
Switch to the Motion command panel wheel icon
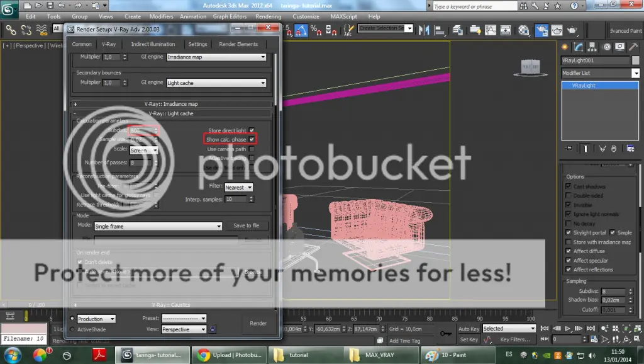[x=607, y=47]
